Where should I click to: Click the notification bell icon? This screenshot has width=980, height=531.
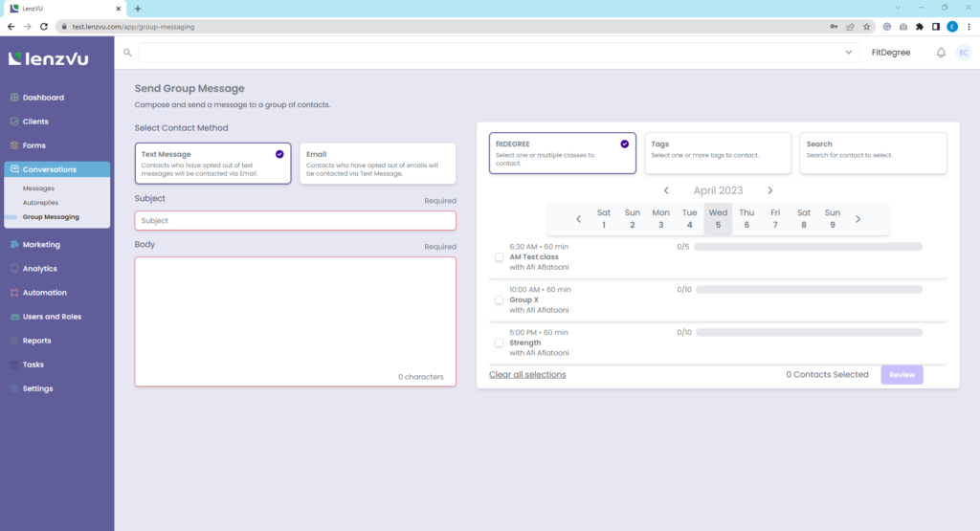941,53
